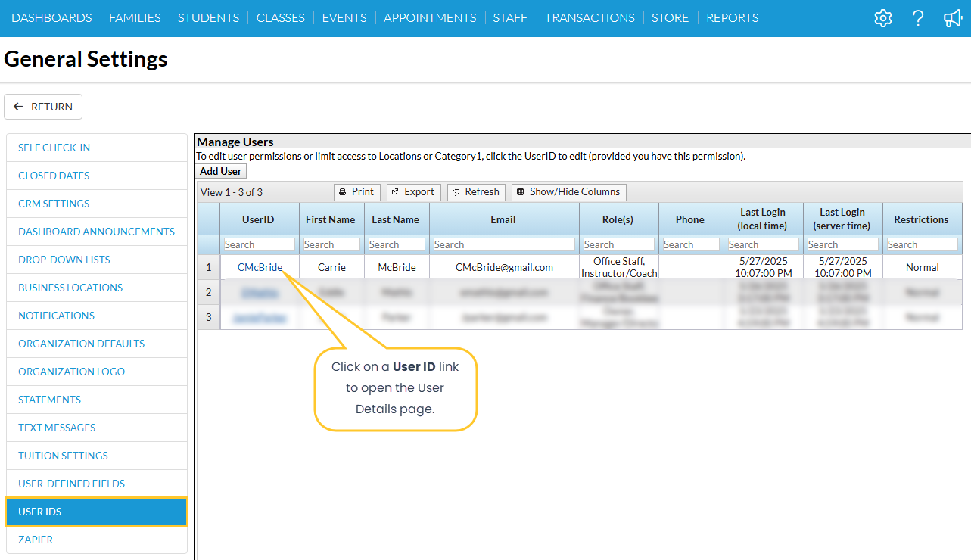Go to Tuition Settings
This screenshot has height=560, width=971.
[97, 456]
